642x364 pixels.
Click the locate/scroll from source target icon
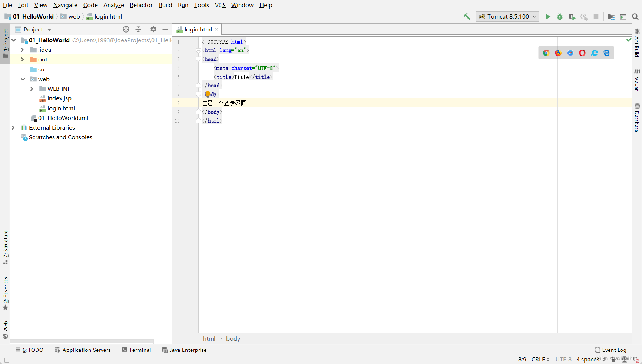[x=126, y=29]
